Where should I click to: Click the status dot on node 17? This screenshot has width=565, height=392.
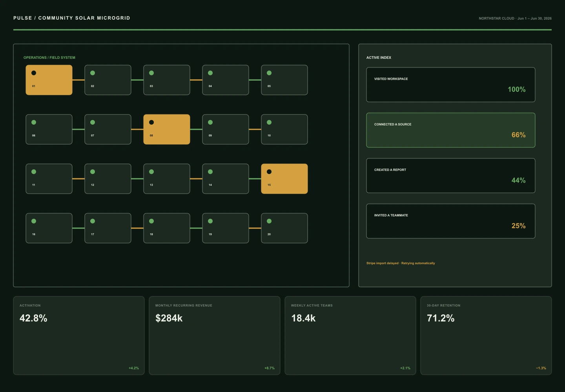93,221
